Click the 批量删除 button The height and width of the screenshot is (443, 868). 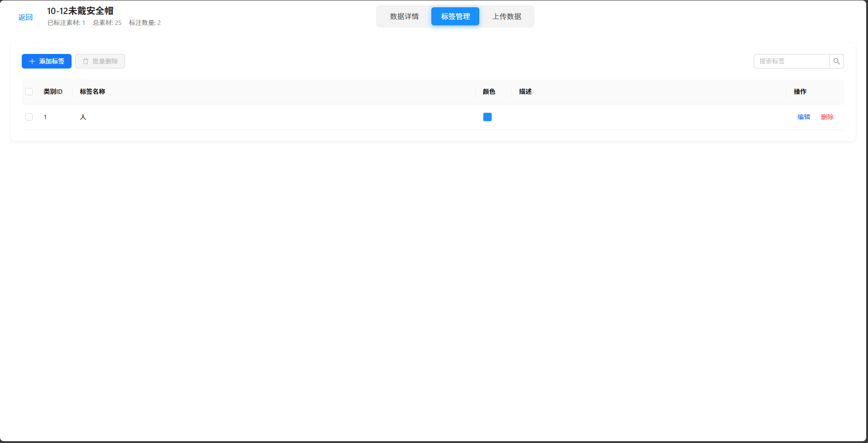point(100,61)
